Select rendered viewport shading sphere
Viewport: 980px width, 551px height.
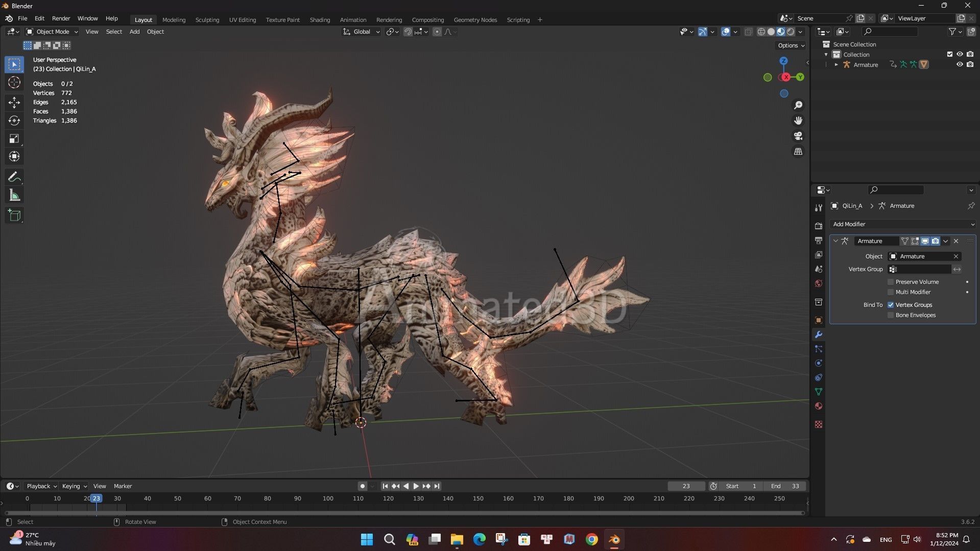click(791, 32)
